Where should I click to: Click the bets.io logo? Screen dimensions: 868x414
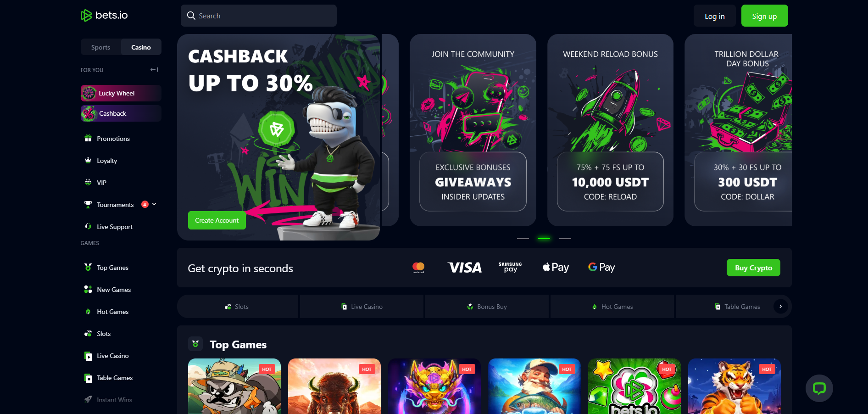pos(104,16)
